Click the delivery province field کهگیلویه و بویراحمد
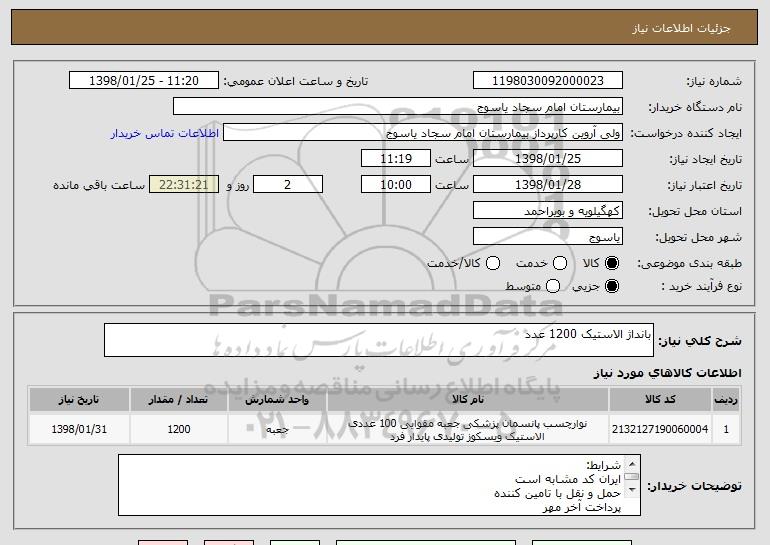 coord(548,211)
